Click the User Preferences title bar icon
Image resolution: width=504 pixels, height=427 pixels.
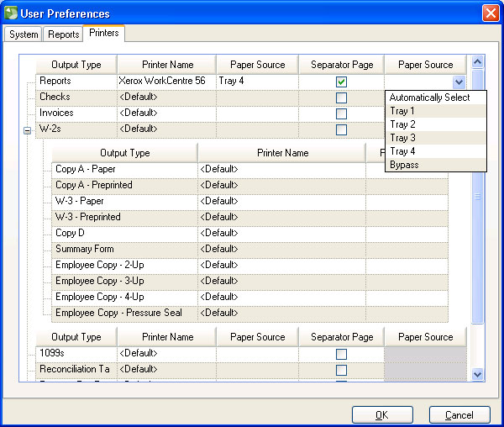(x=12, y=13)
